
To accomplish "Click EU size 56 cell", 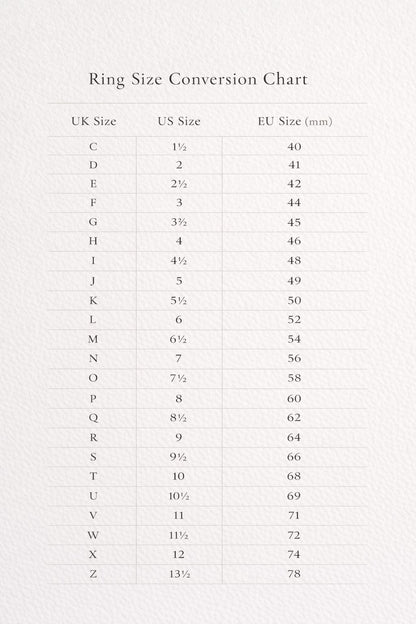I will pyautogui.click(x=294, y=358).
